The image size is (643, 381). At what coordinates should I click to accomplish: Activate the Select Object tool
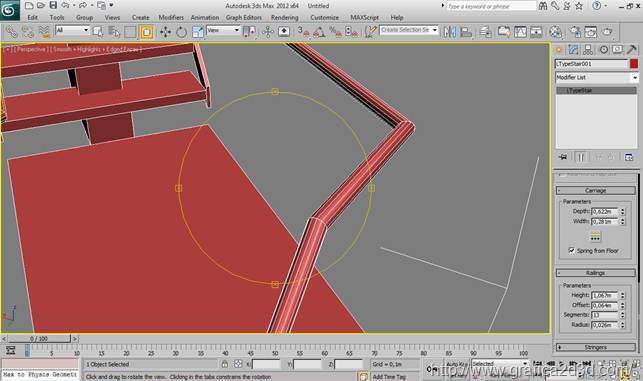pos(98,32)
